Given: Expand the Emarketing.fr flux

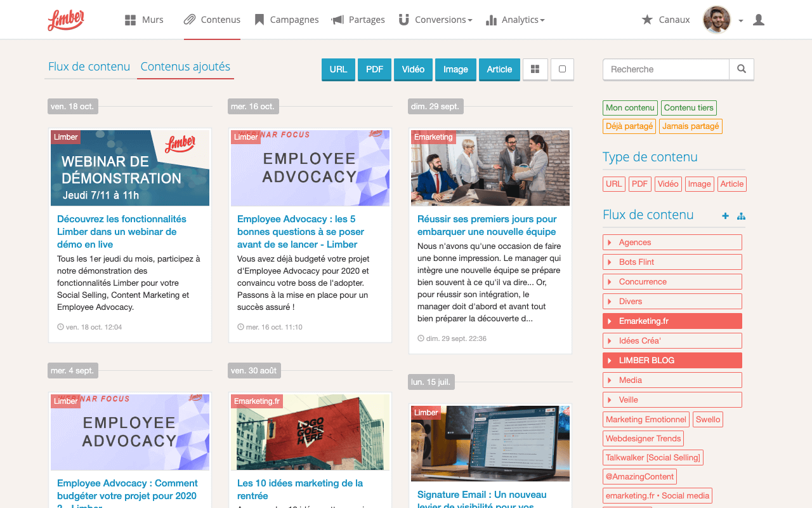Looking at the screenshot, I should tap(672, 321).
